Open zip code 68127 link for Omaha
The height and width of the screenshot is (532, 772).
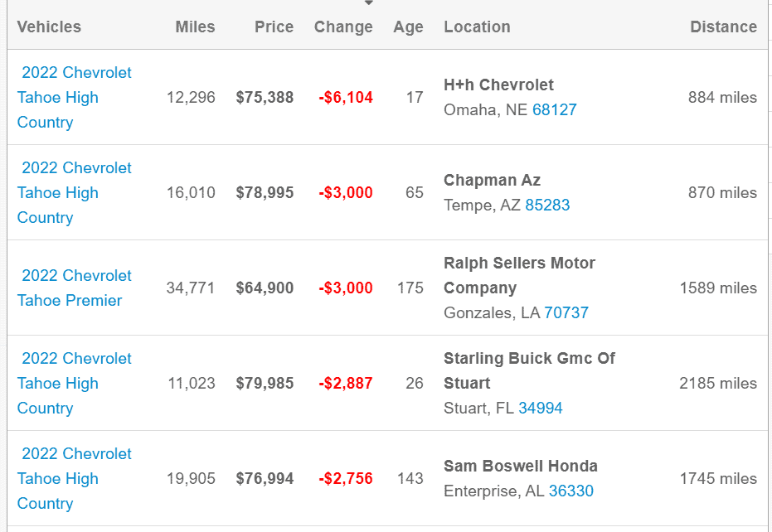click(x=555, y=109)
